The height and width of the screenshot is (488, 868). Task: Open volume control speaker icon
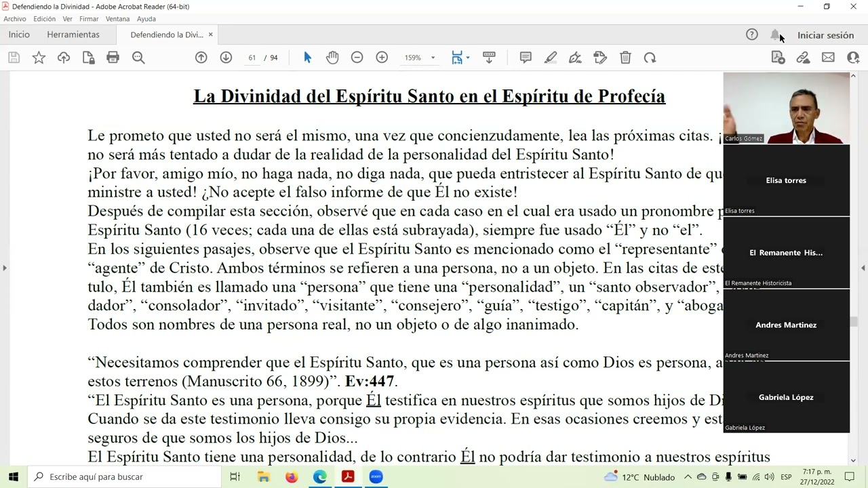[770, 477]
